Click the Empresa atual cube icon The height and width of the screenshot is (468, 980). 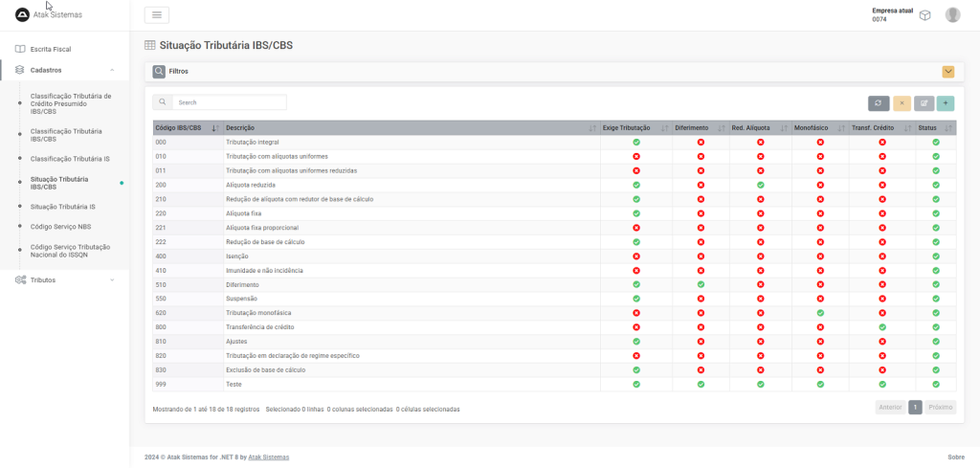[x=924, y=15]
